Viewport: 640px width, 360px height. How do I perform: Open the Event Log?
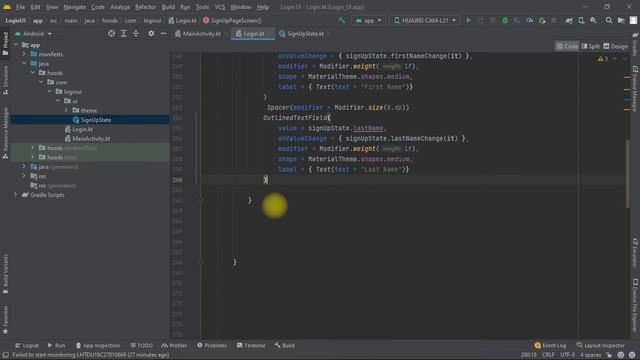550,345
